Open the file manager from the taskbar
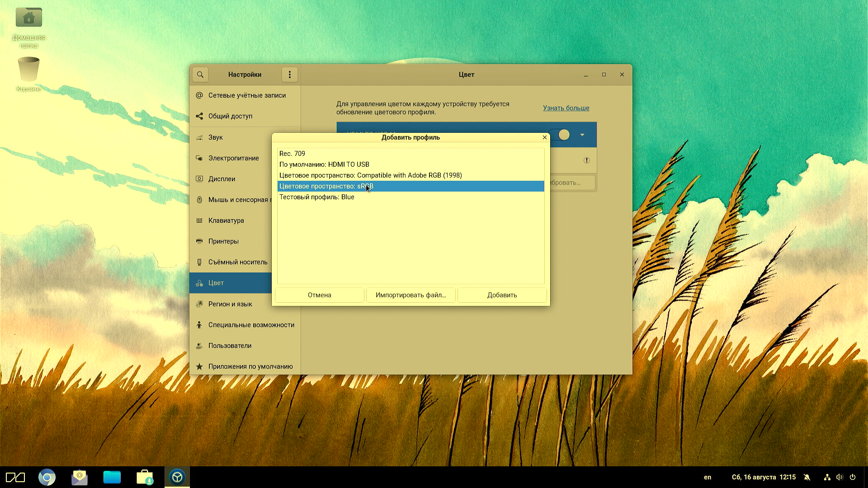868x488 pixels. pyautogui.click(x=112, y=477)
